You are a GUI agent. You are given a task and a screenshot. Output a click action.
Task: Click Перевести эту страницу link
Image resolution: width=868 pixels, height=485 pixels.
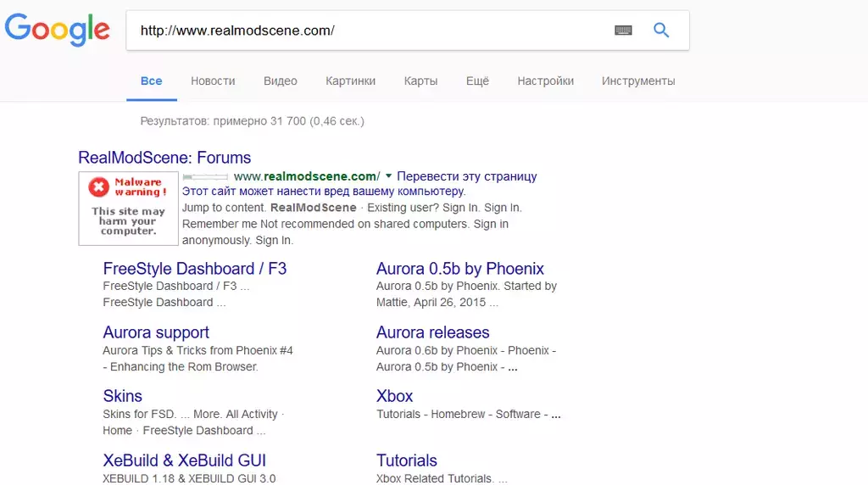click(467, 176)
